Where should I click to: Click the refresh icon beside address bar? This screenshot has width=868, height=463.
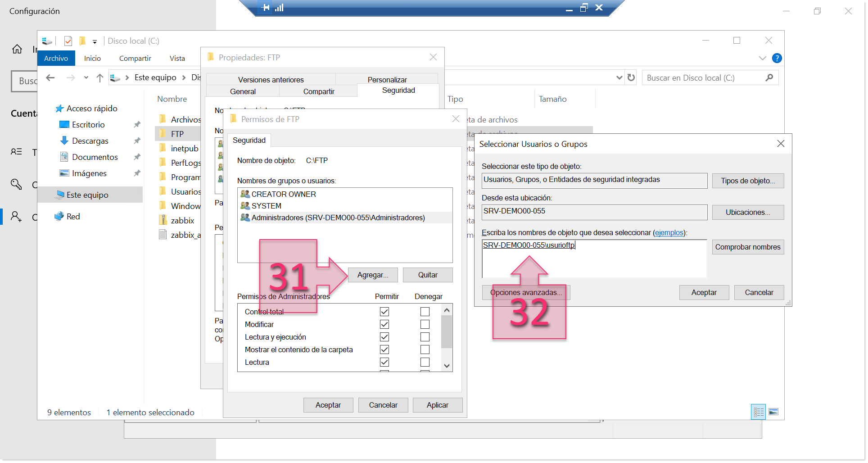pyautogui.click(x=631, y=77)
